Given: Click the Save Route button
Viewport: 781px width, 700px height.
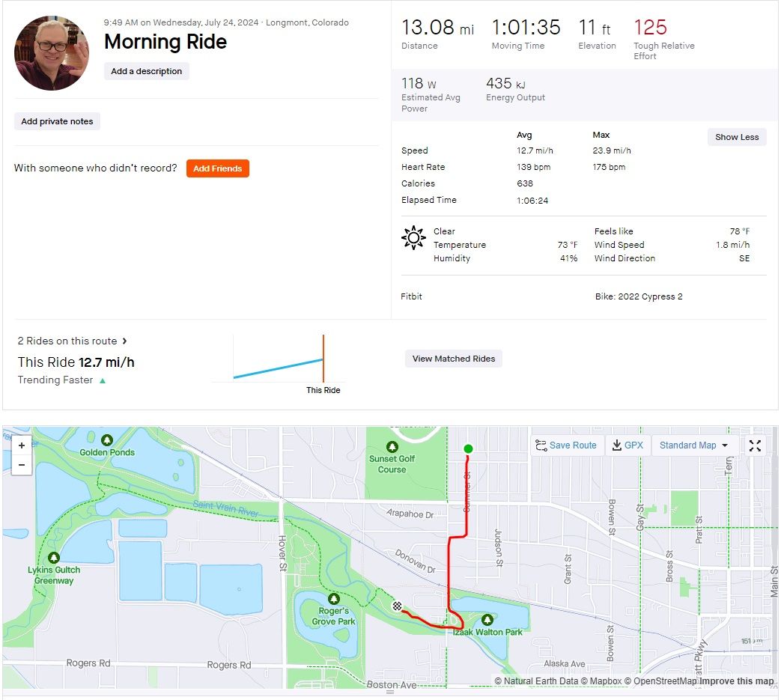Looking at the screenshot, I should 566,445.
